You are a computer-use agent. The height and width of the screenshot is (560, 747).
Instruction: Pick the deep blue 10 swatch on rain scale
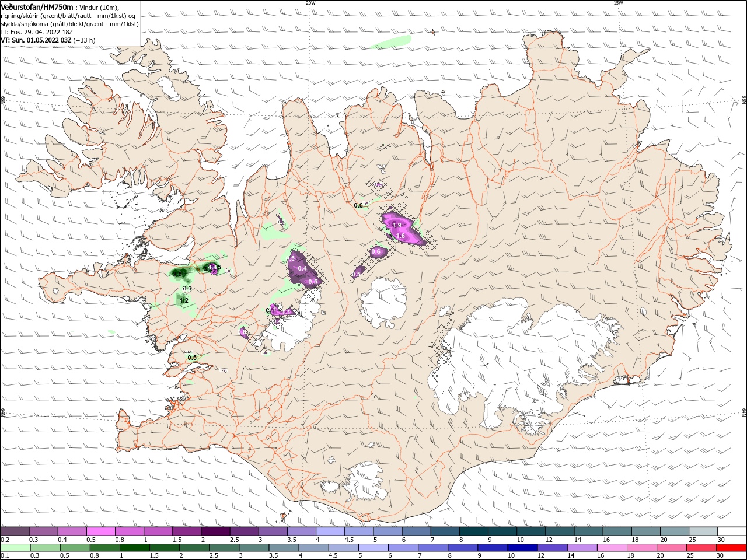pyautogui.click(x=523, y=548)
